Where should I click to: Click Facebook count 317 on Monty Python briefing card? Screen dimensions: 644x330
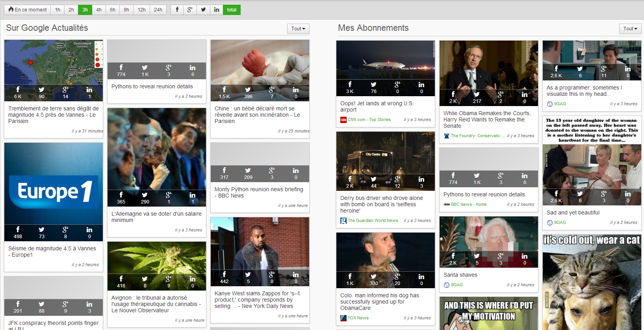click(224, 173)
